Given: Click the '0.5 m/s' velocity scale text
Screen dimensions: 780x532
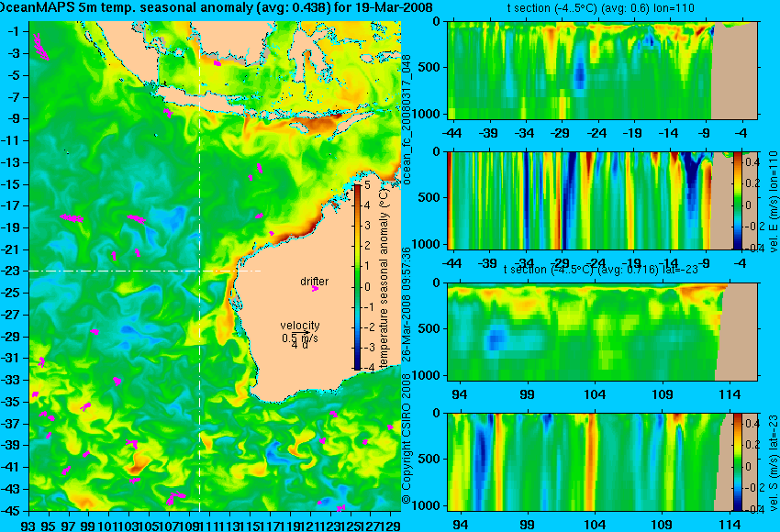Looking at the screenshot, I should 300,338.
